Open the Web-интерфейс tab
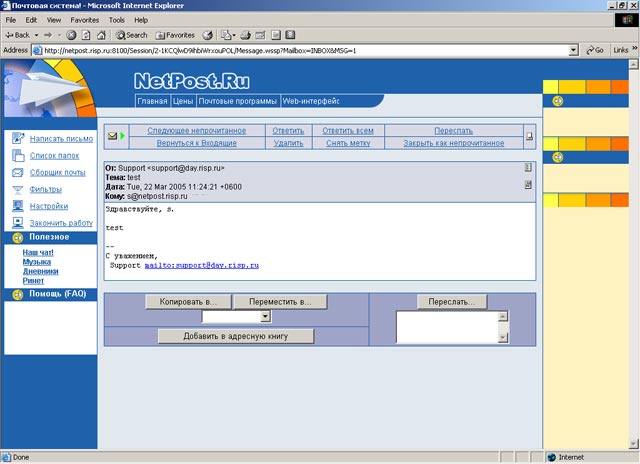 (x=311, y=101)
